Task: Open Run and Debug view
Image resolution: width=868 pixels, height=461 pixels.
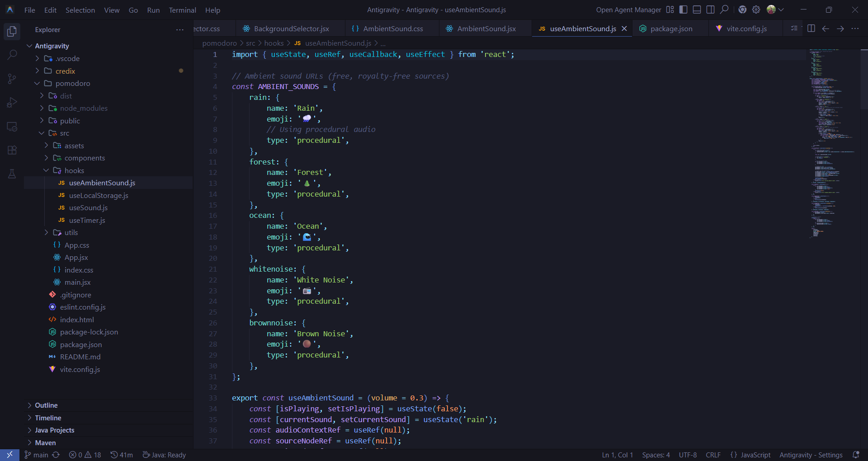Action: click(x=12, y=103)
